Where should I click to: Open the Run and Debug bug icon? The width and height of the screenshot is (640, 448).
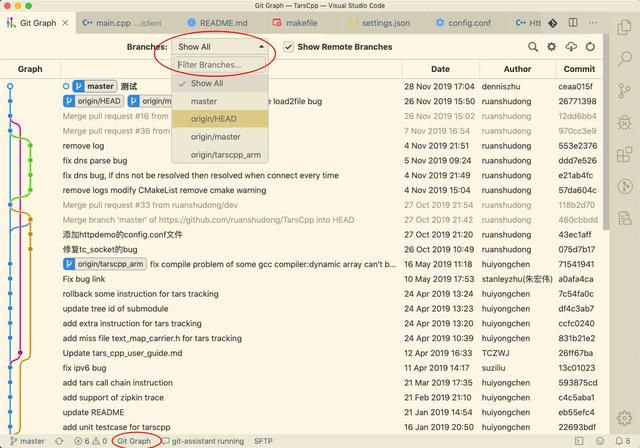click(x=624, y=122)
